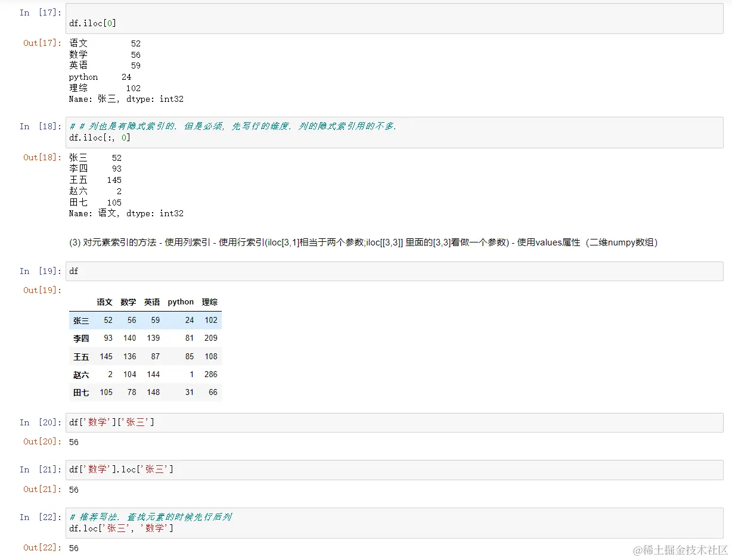Click the output value 56 under Out[21]
The width and height of the screenshot is (732, 560).
coord(74,490)
